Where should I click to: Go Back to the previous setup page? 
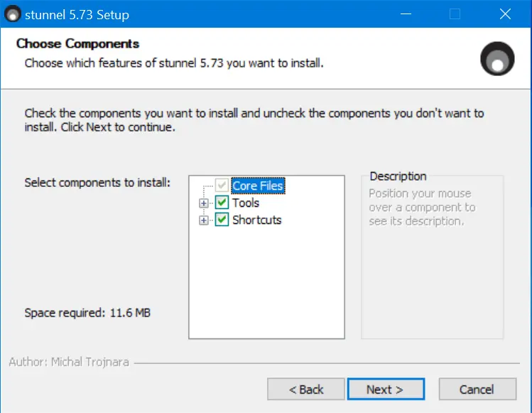pyautogui.click(x=305, y=390)
